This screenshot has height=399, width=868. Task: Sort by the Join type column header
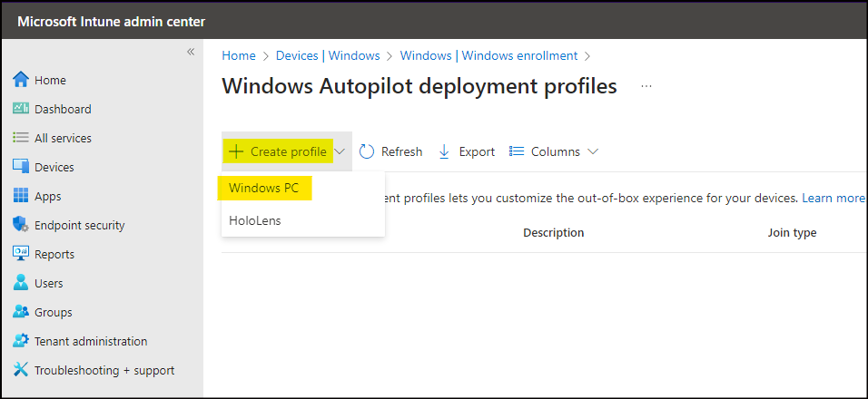tap(792, 233)
